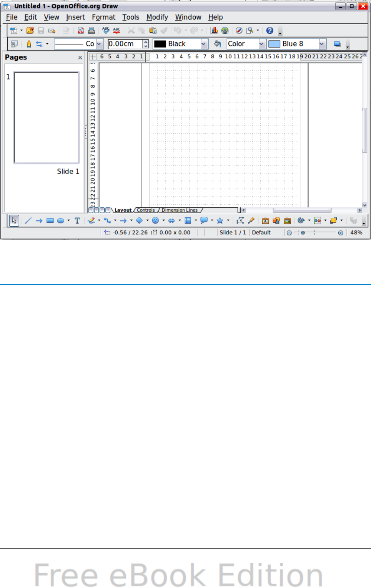Switch to the Dimension Lines tab
The width and height of the screenshot is (371, 588).
point(180,210)
